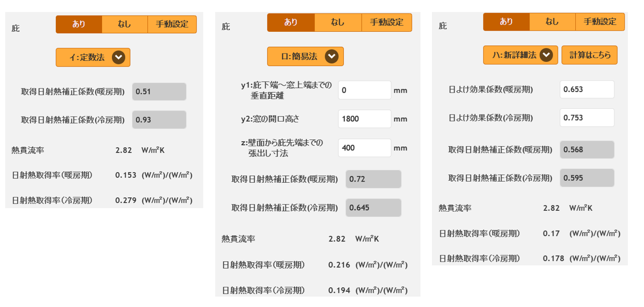Open the ハ:新詳細法 method dropdown
The height and width of the screenshot is (307, 644).
(x=520, y=55)
